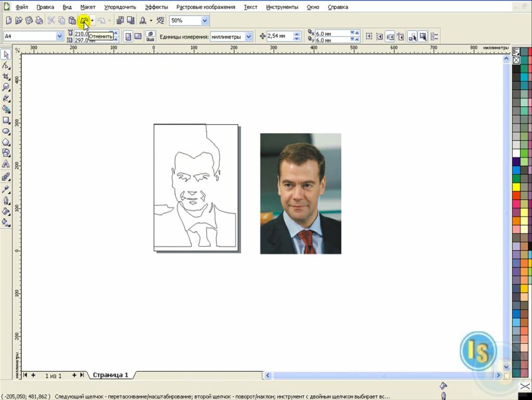Toggle Dynamic Guides
Screen dimensions: 532x400
401,36
